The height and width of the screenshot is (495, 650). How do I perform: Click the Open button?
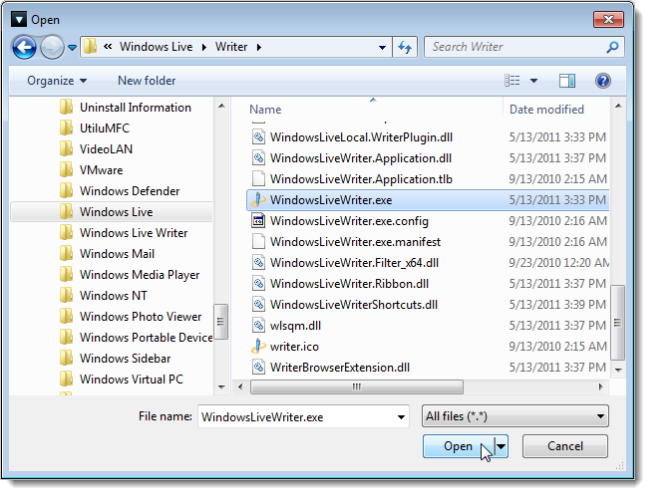(x=458, y=446)
